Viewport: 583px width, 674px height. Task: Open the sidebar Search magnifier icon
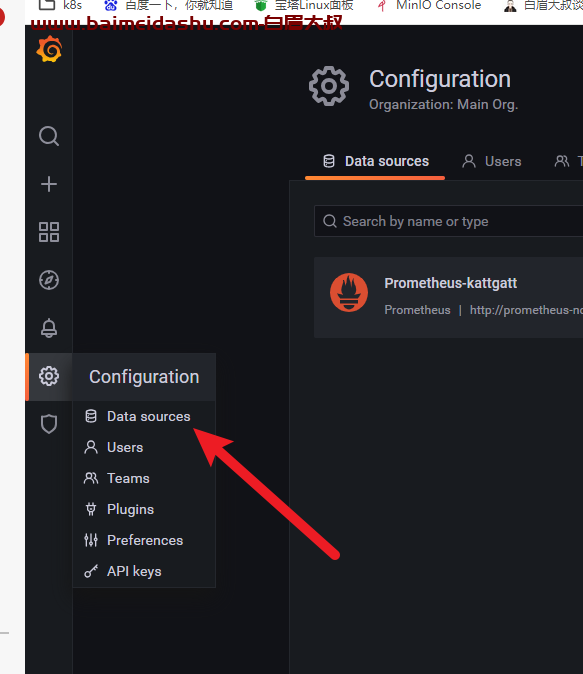(49, 136)
